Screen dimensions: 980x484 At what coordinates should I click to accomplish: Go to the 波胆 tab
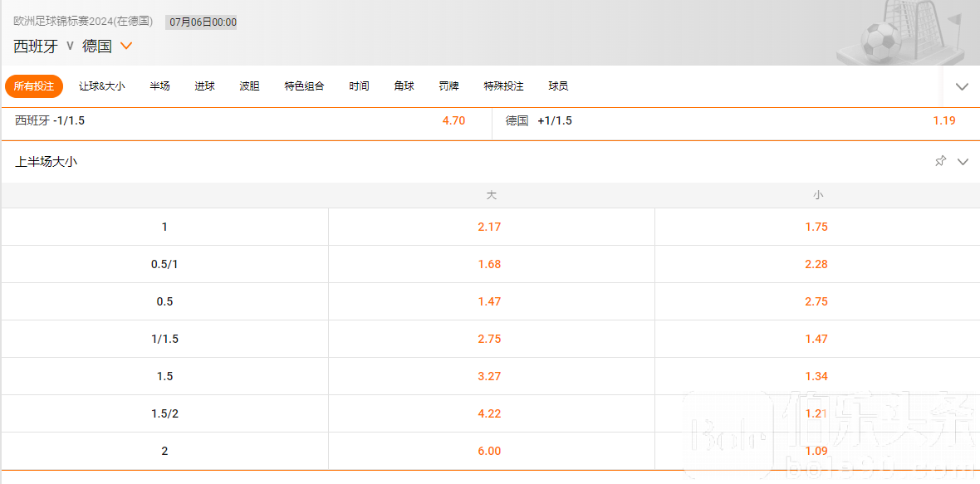click(x=249, y=86)
